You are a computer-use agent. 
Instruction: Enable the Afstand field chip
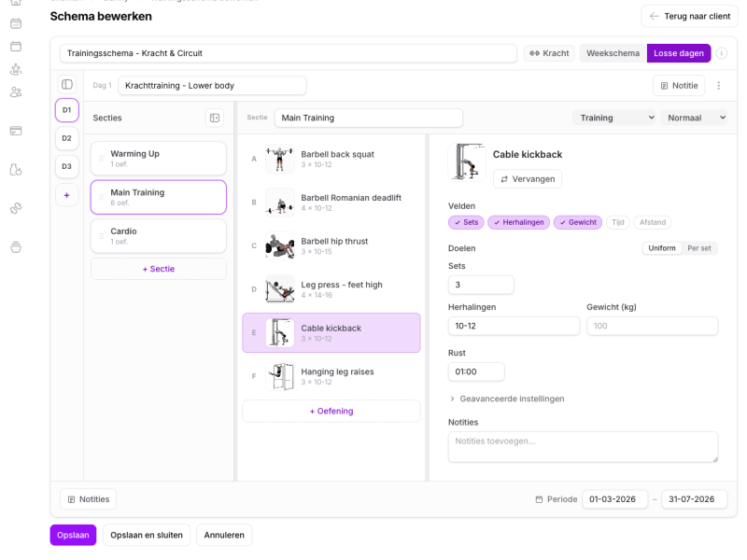pos(652,222)
